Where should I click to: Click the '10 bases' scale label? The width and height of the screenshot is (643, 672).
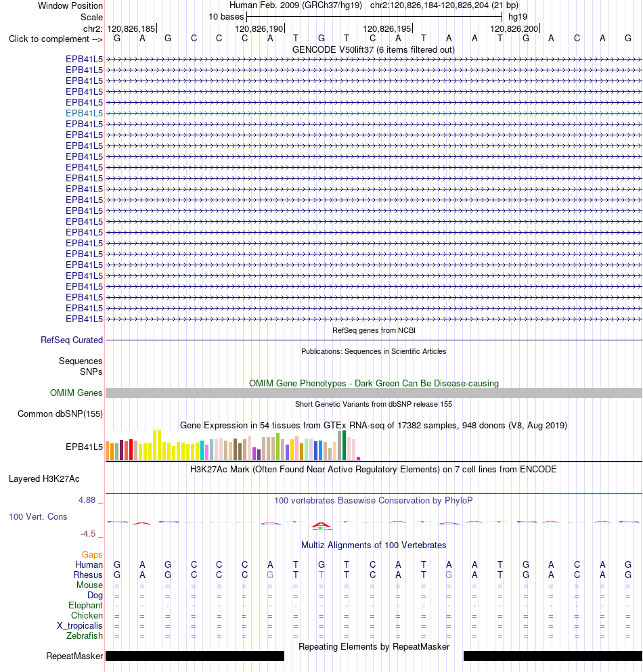click(x=226, y=17)
